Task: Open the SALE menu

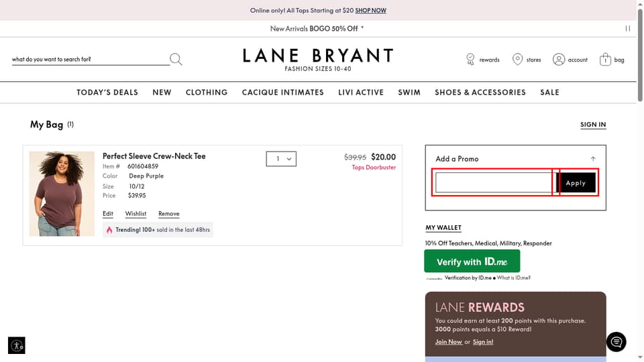Action: click(549, 93)
